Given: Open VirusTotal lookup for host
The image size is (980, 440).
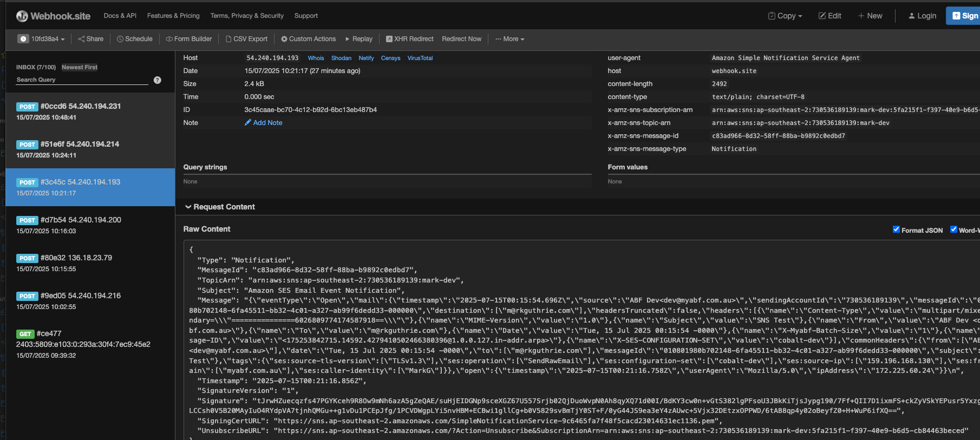Looking at the screenshot, I should (420, 58).
